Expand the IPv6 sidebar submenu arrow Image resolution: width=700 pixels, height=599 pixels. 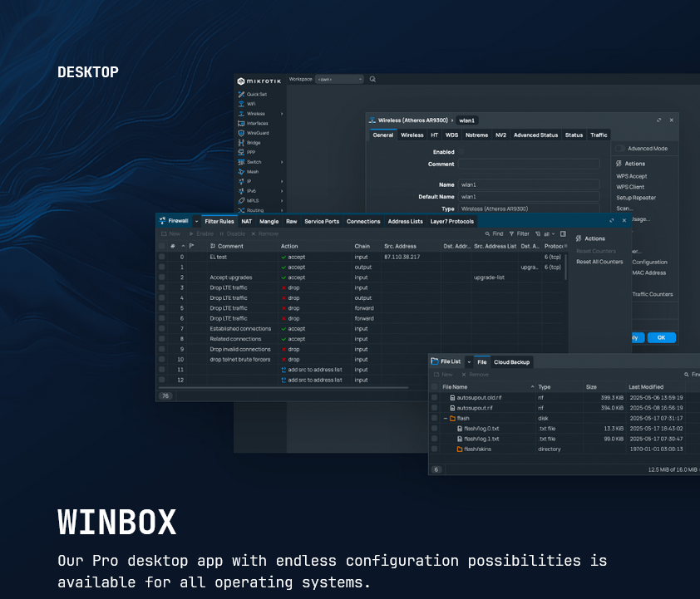click(x=282, y=191)
